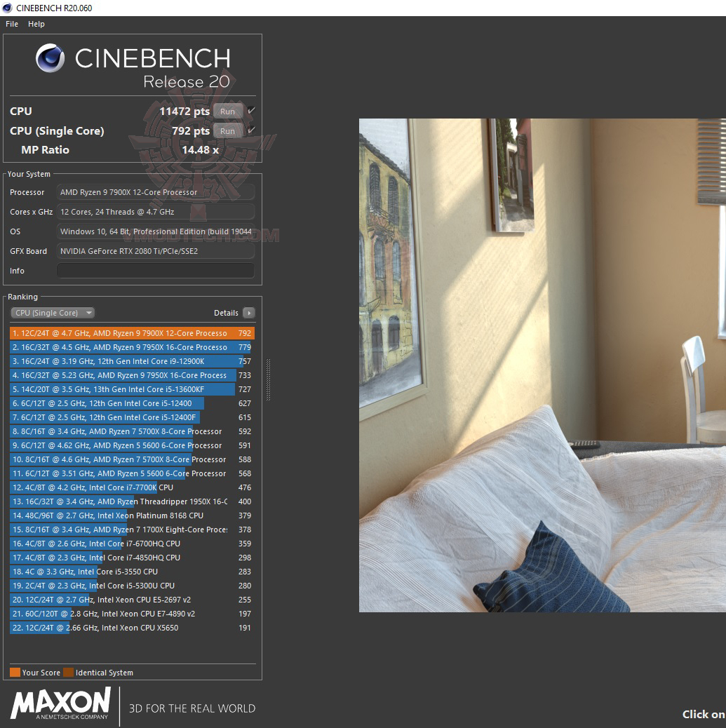
Task: Select ranking row 19 Core i5-5300U
Action: [x=132, y=586]
